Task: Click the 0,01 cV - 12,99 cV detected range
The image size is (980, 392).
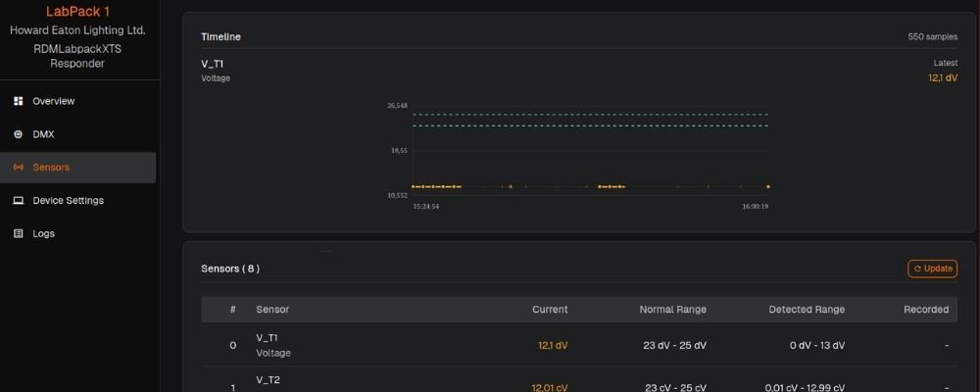Action: 805,388
